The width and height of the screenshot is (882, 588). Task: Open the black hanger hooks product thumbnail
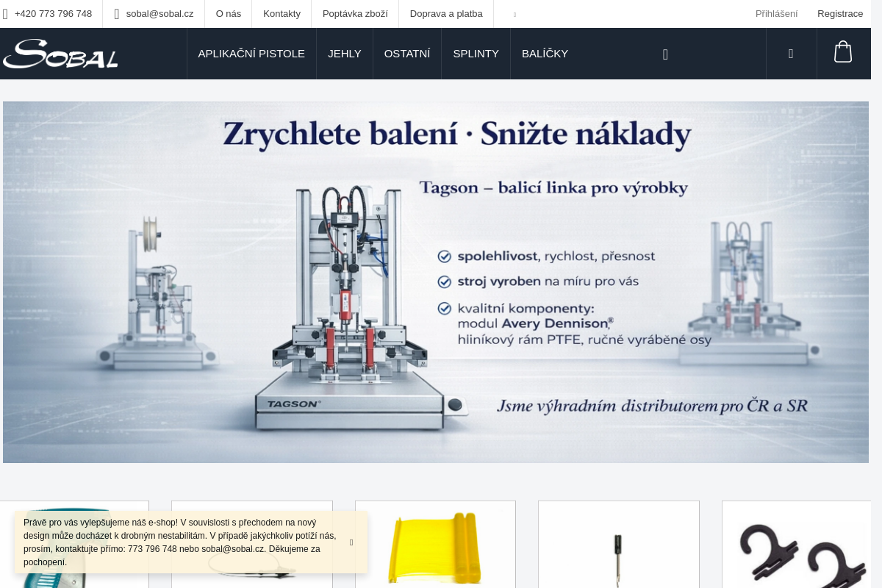click(796, 545)
